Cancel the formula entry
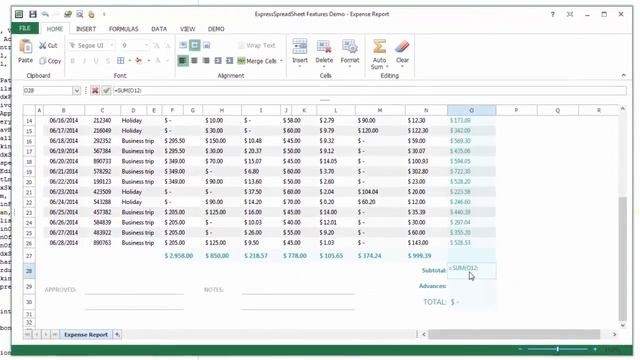This screenshot has height=360, width=640. point(95,91)
